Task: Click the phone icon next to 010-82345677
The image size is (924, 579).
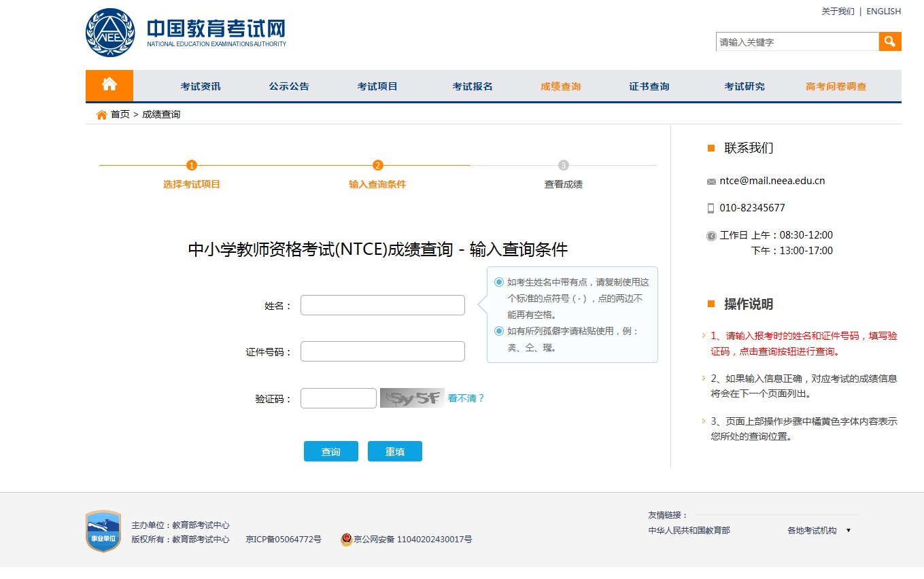Action: tap(711, 208)
